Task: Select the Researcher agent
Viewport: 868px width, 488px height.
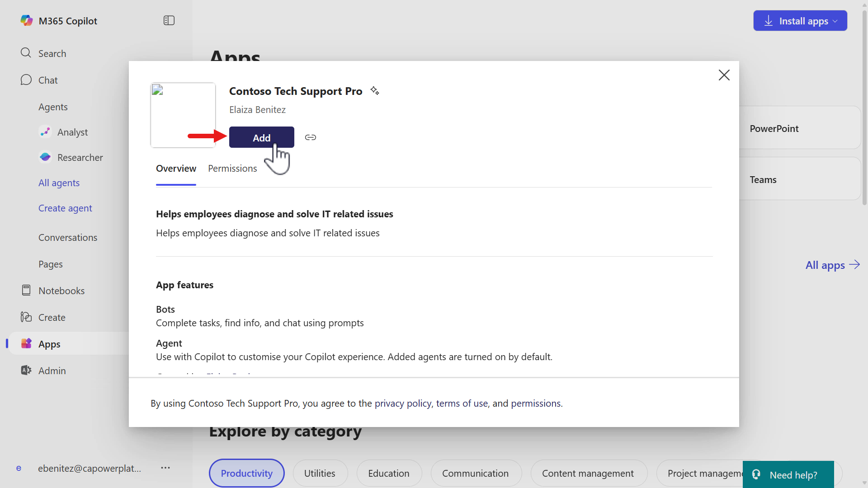Action: (x=81, y=157)
